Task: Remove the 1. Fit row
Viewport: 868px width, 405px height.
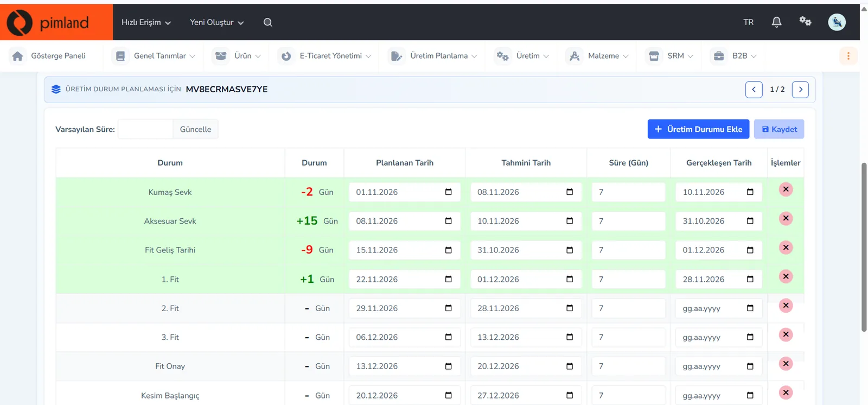Action: (786, 276)
